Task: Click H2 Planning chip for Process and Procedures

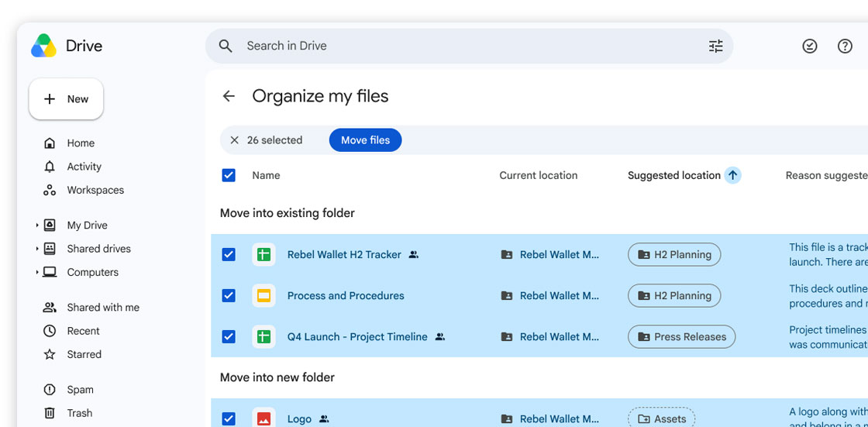Action: point(674,296)
